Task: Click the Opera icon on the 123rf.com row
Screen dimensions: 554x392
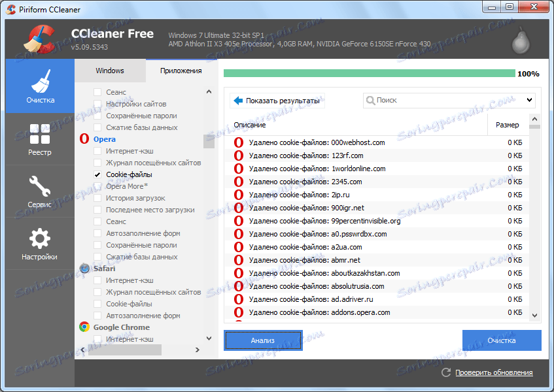Action: 239,155
